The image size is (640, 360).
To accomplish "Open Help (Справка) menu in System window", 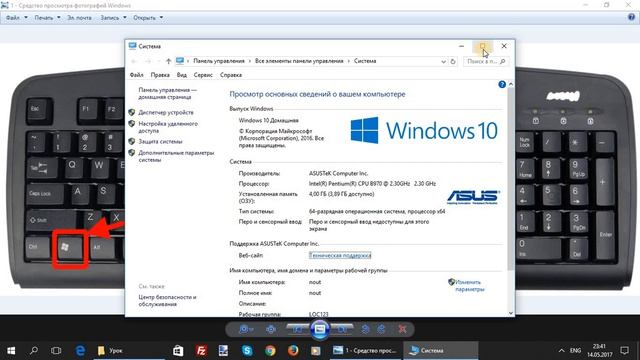I will pyautogui.click(x=231, y=75).
